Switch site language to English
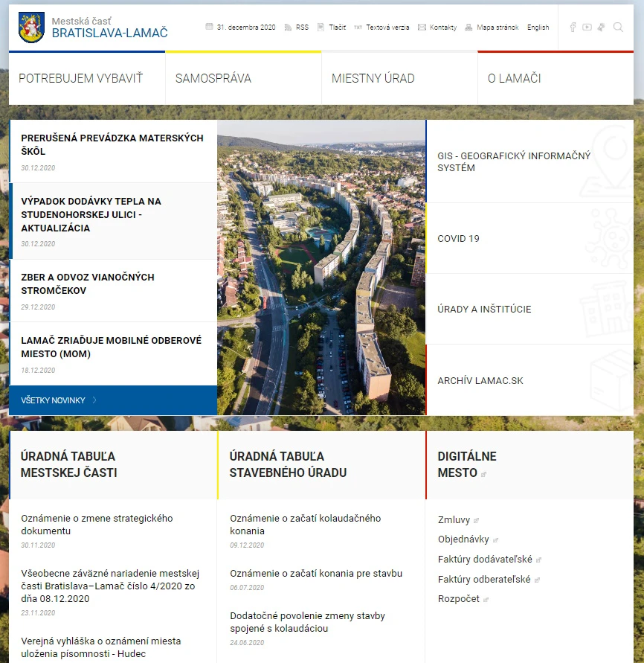Image resolution: width=644 pixels, height=663 pixels. pos(538,27)
